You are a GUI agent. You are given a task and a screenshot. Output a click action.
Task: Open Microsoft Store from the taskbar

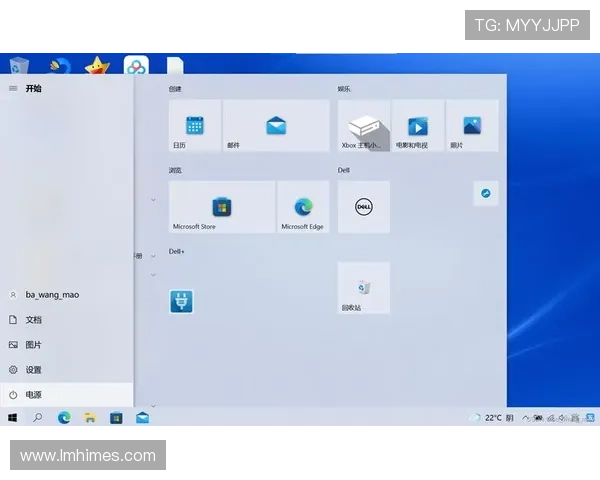click(116, 418)
